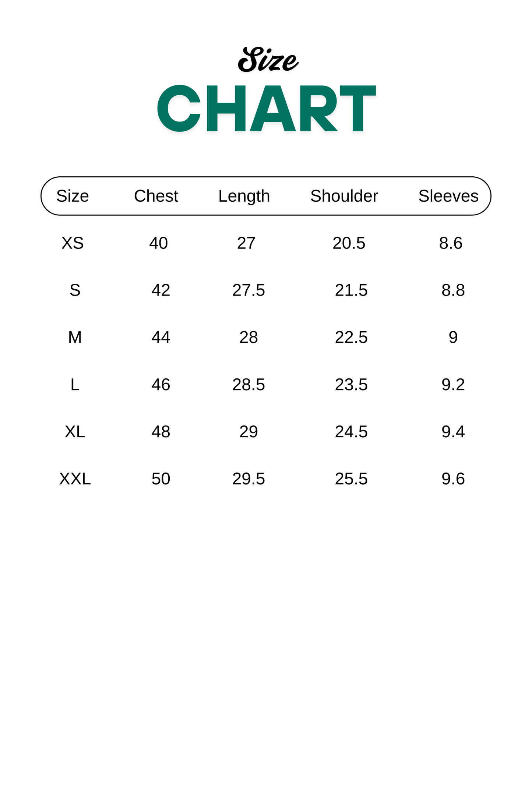532x798 pixels.
Task: Click the Shoulder column header
Action: pyautogui.click(x=344, y=196)
